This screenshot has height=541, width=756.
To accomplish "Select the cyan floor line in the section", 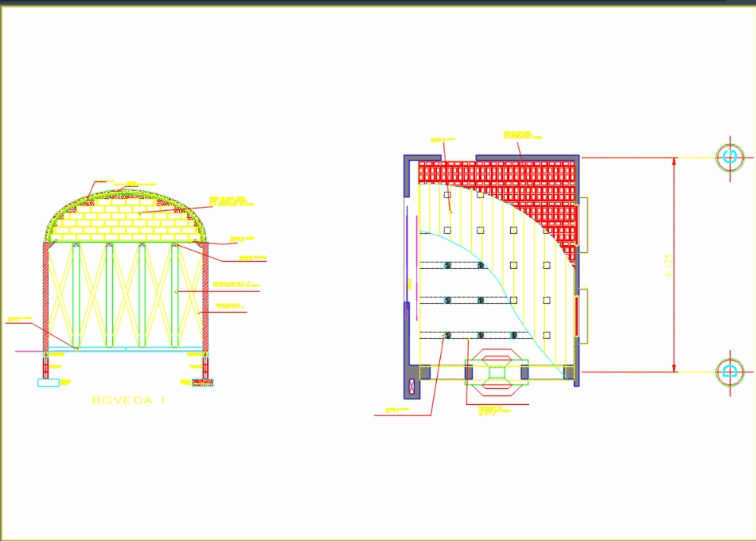I will pyautogui.click(x=127, y=350).
